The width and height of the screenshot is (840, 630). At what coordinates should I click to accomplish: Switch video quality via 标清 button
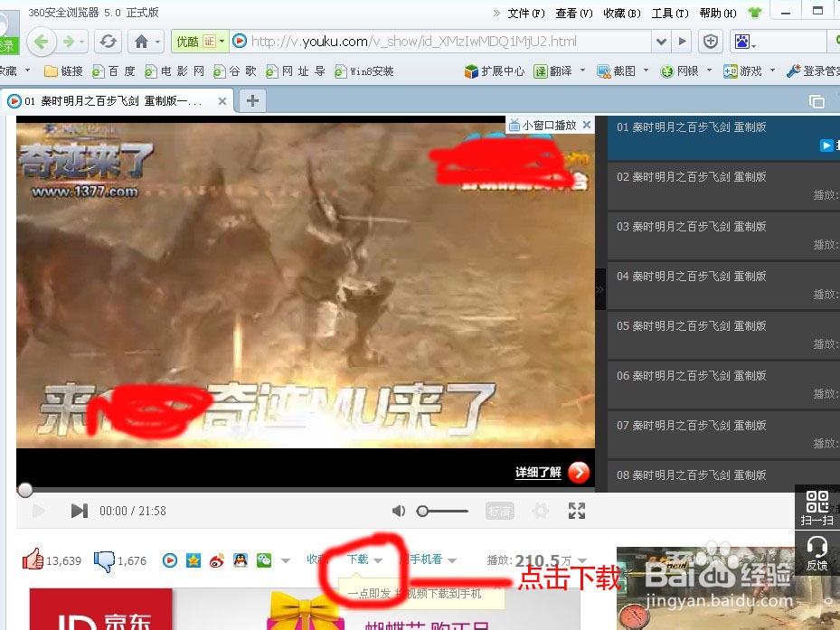tap(499, 511)
